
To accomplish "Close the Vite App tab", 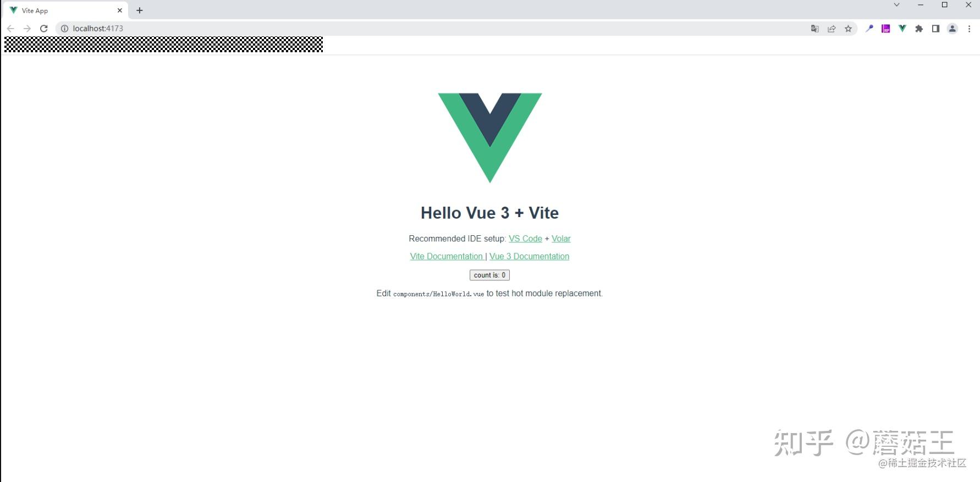I will click(x=120, y=10).
